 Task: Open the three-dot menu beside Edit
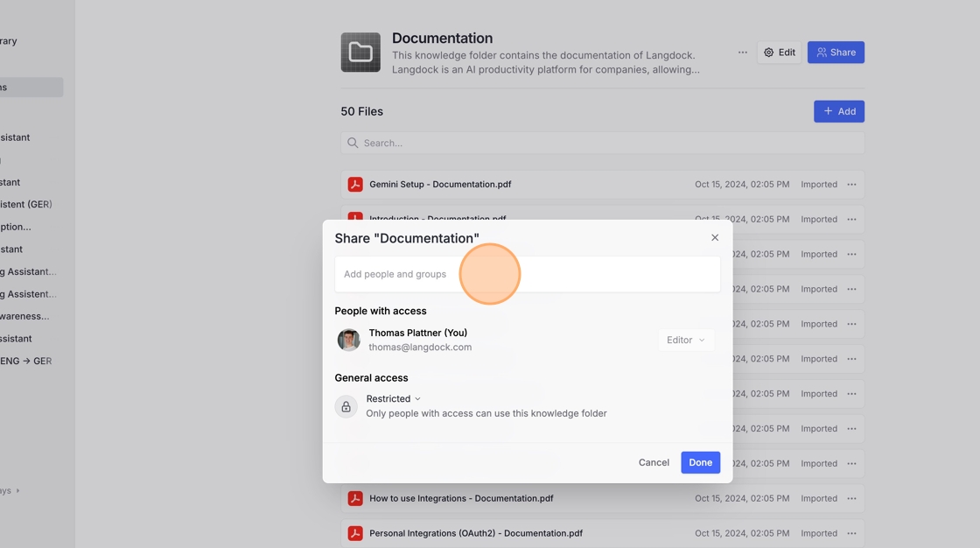[742, 53]
